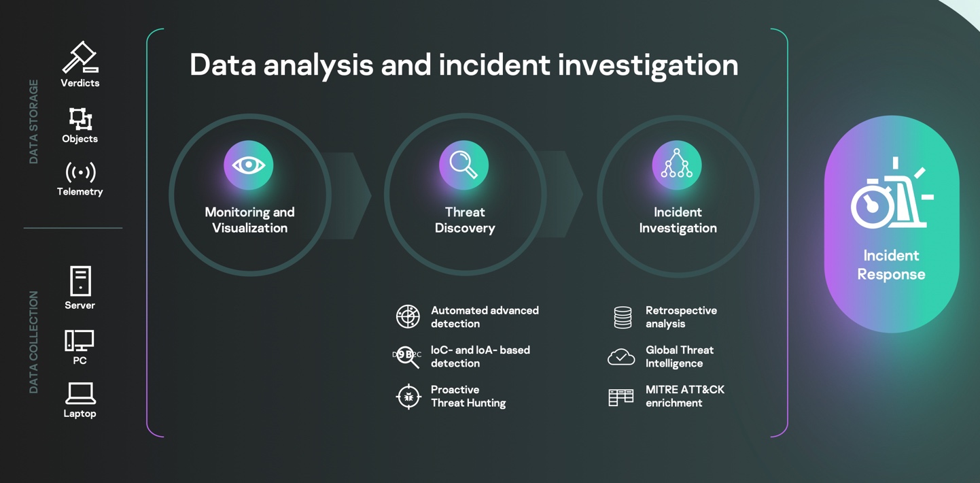
Task: Click the Proactive Threat Hunting crosshair icon
Action: (x=408, y=397)
